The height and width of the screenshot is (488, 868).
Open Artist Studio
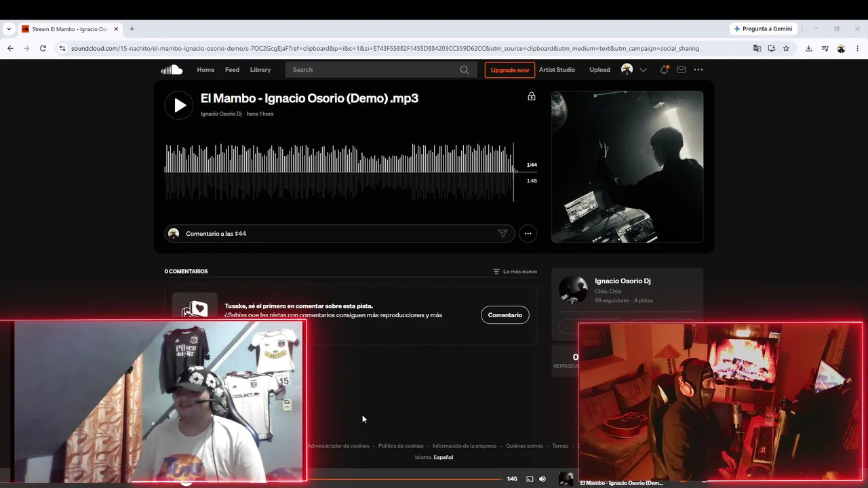557,70
